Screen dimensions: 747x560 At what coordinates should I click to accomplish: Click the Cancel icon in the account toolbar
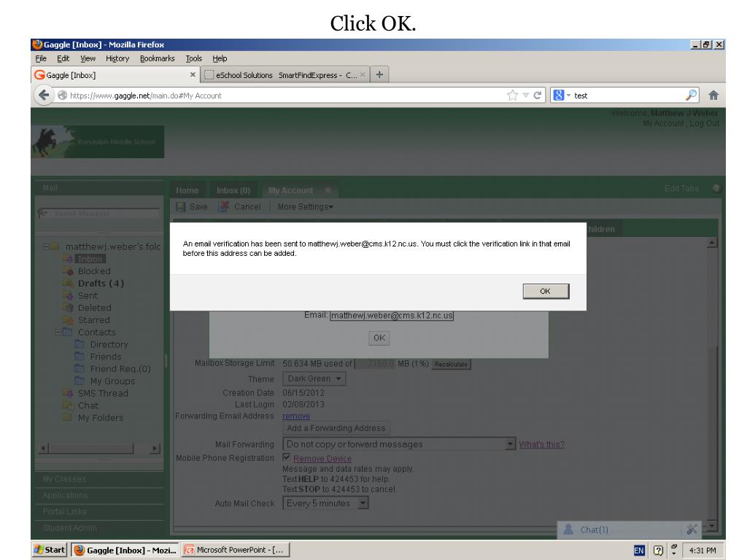coord(223,206)
